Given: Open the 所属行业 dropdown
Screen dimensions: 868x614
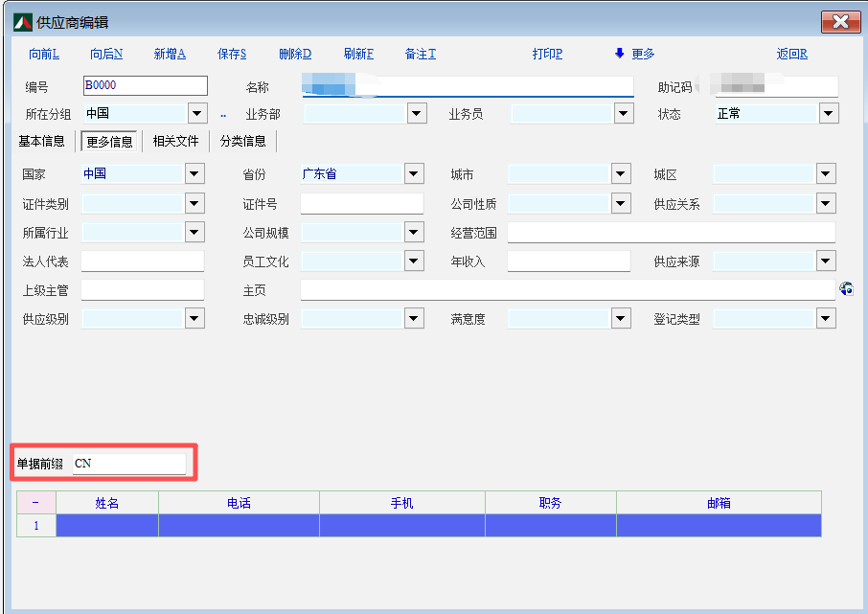Looking at the screenshot, I should [x=194, y=232].
